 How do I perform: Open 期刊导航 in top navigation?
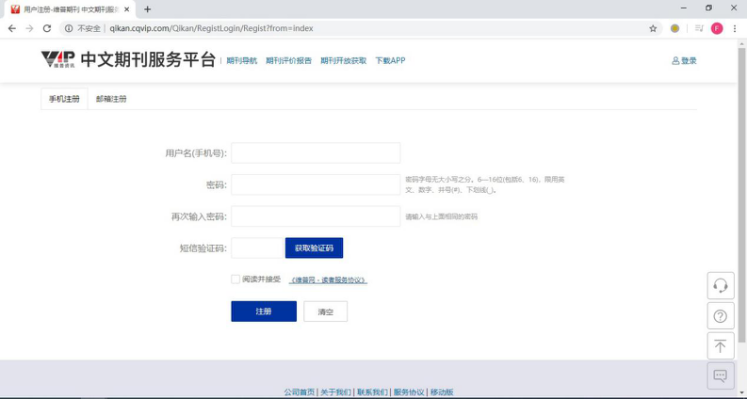pos(242,60)
